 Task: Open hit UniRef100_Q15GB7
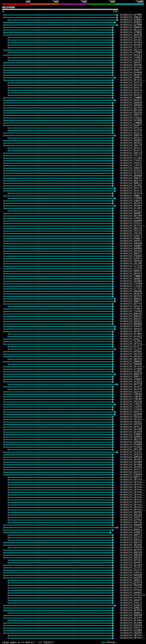point(131,20)
